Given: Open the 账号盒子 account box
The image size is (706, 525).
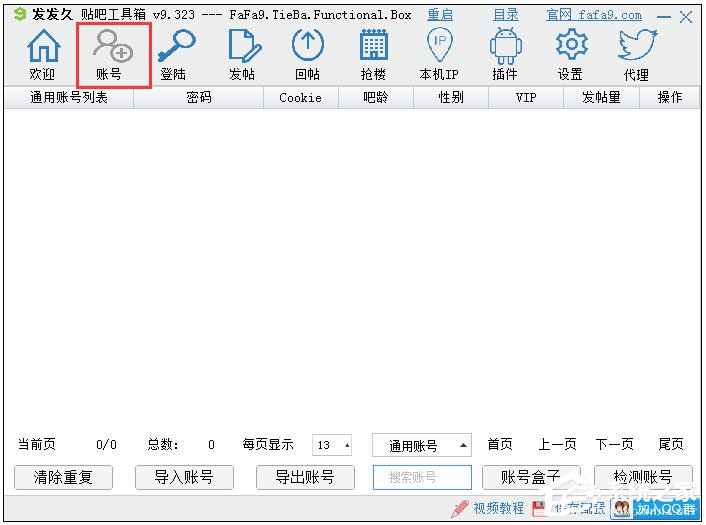Looking at the screenshot, I should pos(531,477).
